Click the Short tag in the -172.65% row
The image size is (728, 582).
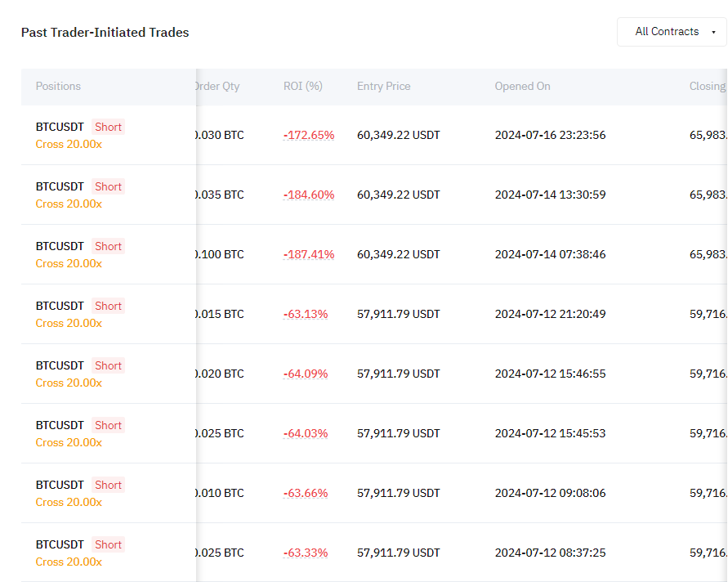point(108,127)
